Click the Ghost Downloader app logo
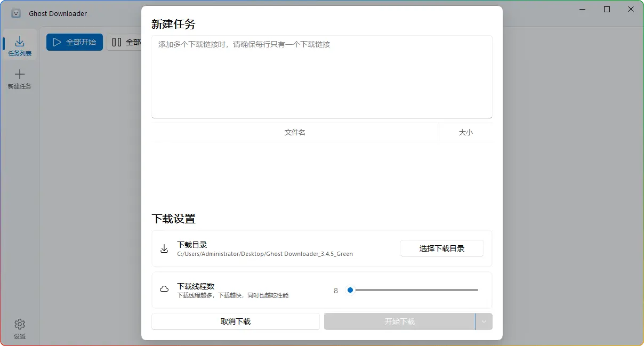Screen dimensions: 644x346 (x=17, y=13)
